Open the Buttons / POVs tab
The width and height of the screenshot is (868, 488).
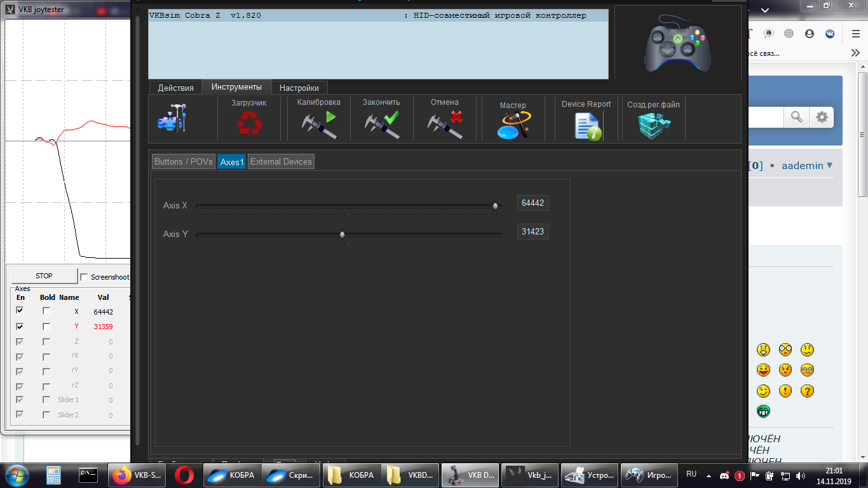point(184,162)
